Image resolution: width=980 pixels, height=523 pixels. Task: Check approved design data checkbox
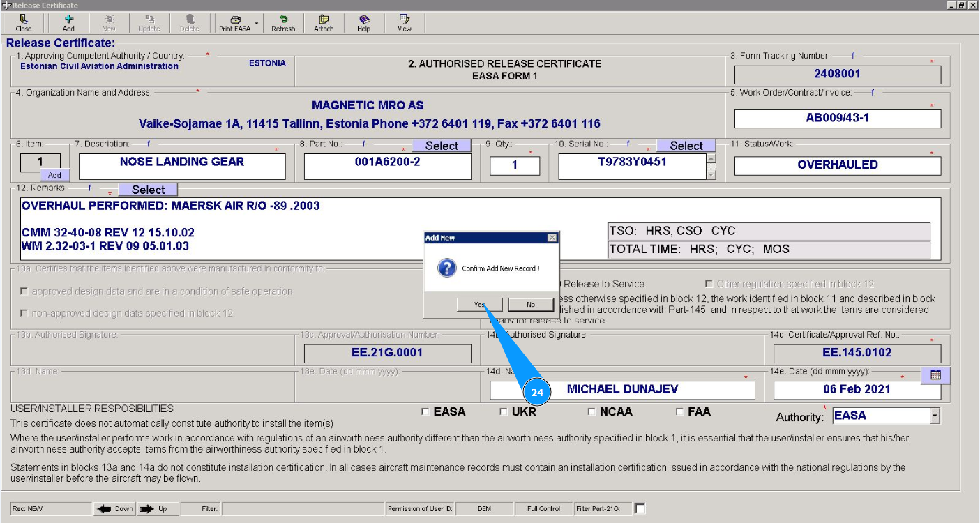(24, 291)
